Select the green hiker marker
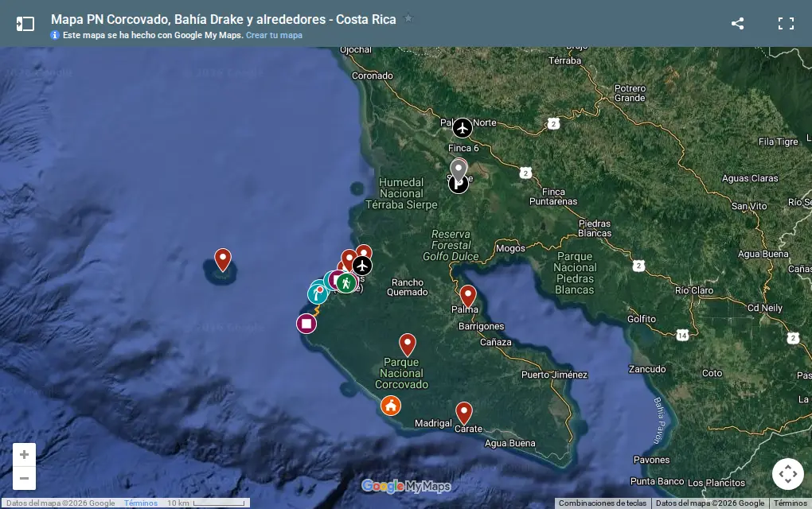The width and height of the screenshot is (812, 509). pos(346,283)
